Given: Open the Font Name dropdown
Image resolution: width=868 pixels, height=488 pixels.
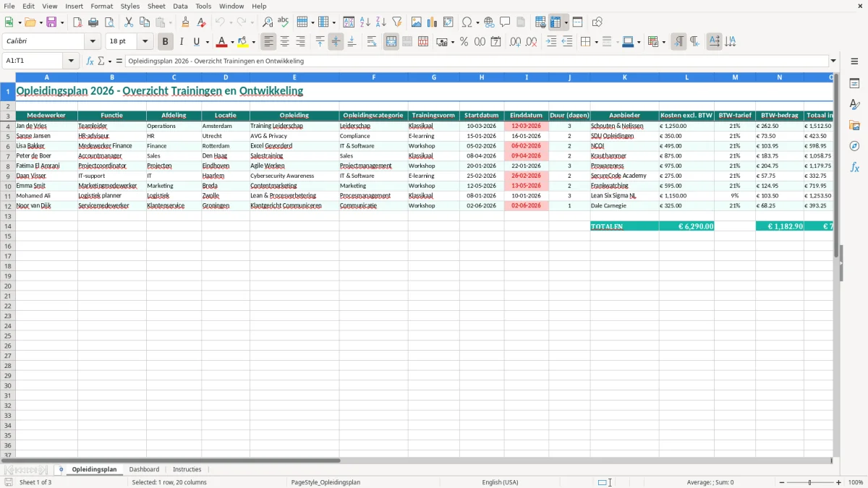Looking at the screenshot, I should coord(93,42).
